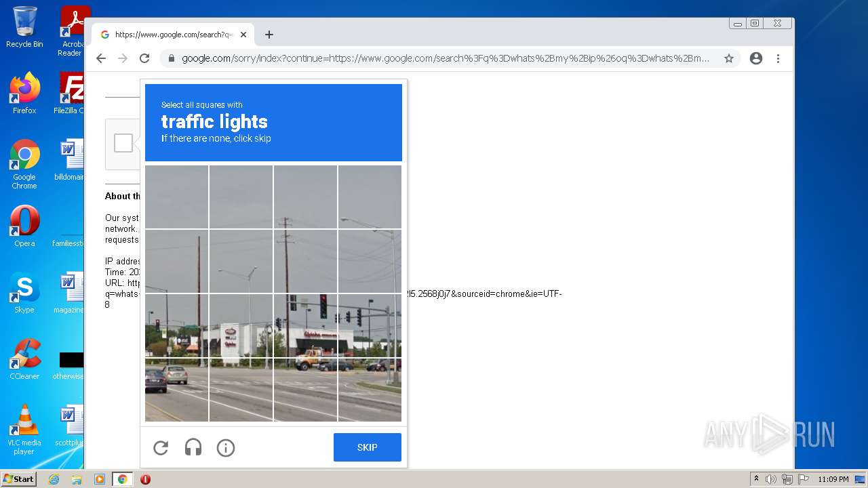The height and width of the screenshot is (488, 868).
Task: Open Windows Explorer folder in taskbar
Action: click(77, 479)
